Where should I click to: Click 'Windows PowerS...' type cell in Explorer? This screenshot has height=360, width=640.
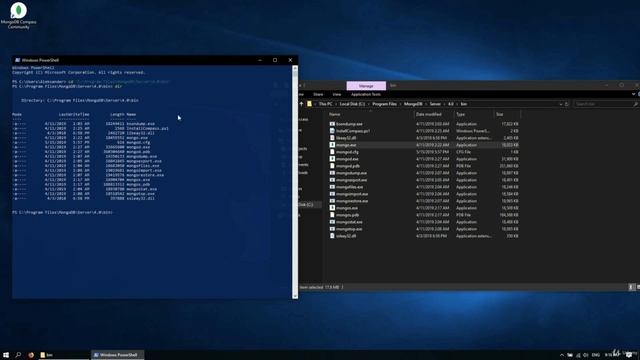(x=473, y=131)
